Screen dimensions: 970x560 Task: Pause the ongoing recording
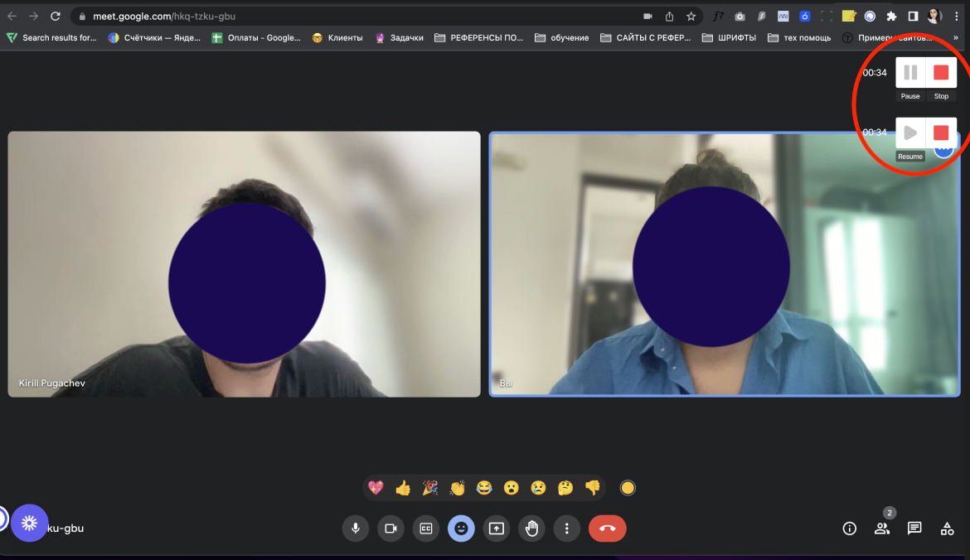(x=909, y=73)
